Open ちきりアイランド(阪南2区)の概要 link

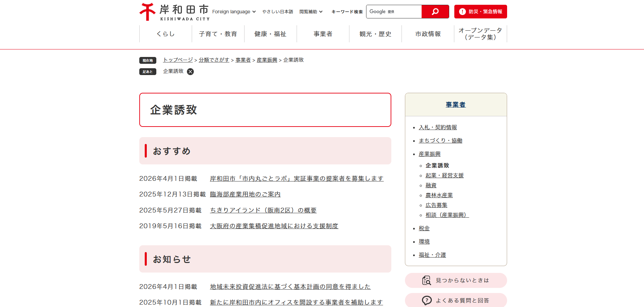[263, 210]
